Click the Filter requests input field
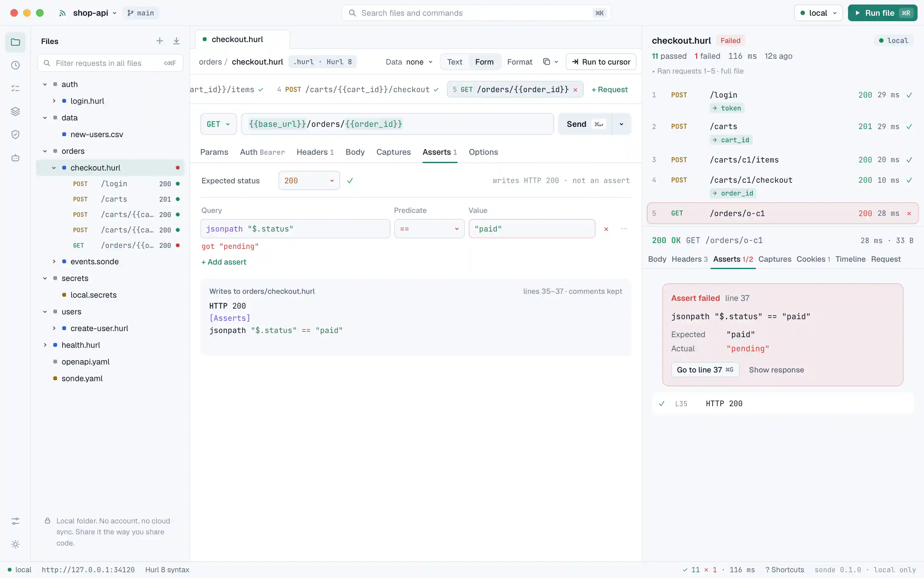Viewport: 924px width, 578px height. click(x=110, y=63)
